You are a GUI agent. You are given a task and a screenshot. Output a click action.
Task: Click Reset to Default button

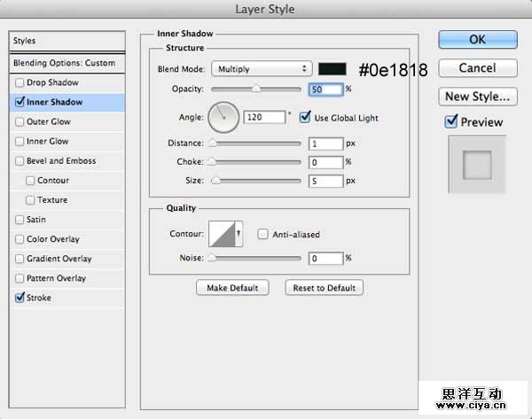(325, 288)
